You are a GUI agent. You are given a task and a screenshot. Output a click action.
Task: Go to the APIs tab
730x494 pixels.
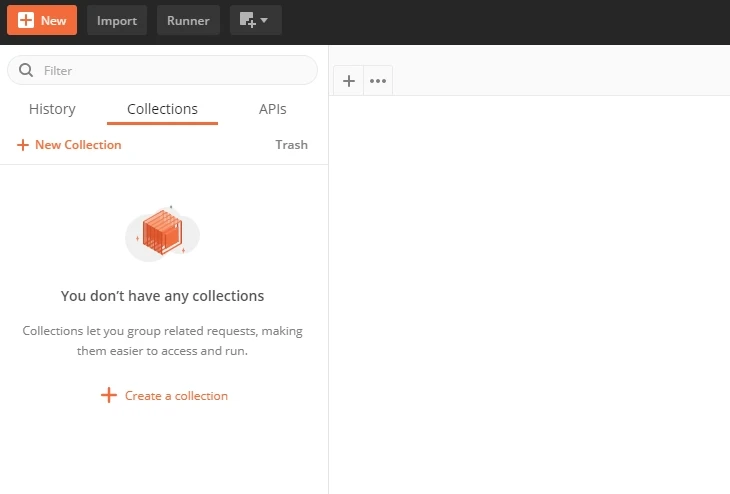point(272,109)
